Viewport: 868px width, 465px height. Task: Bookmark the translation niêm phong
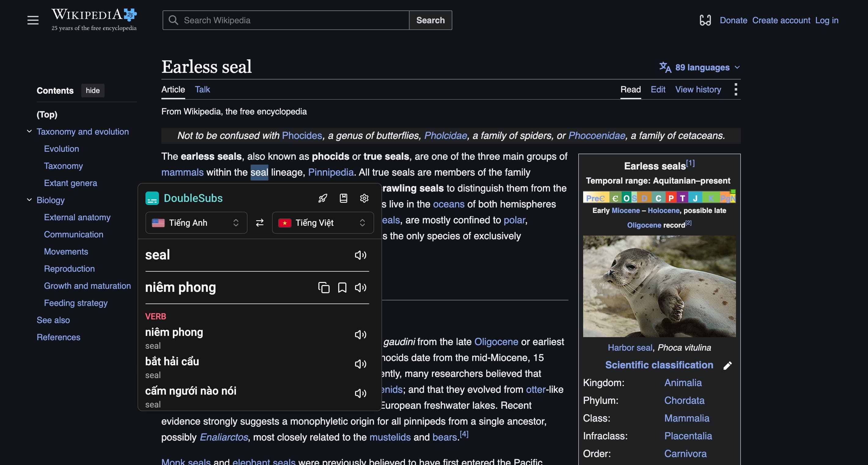pyautogui.click(x=342, y=288)
